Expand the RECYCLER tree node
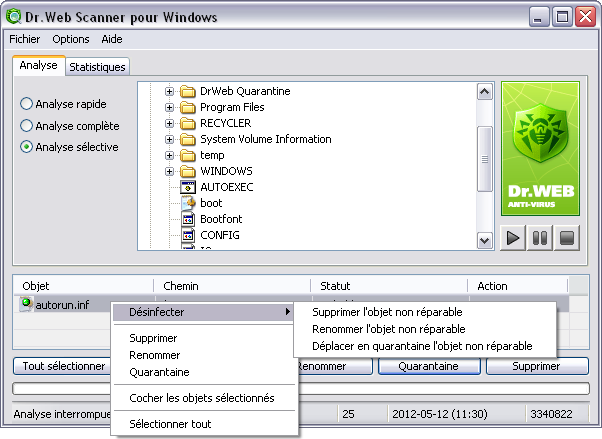This screenshot has width=602, height=439. (x=169, y=123)
